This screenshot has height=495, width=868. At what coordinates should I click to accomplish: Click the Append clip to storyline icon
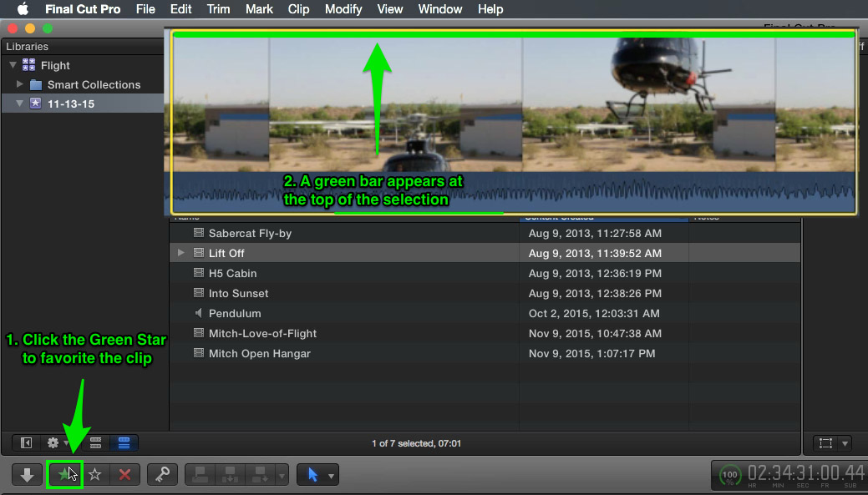(259, 474)
